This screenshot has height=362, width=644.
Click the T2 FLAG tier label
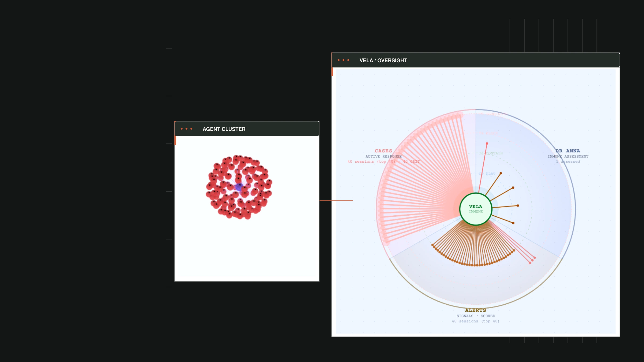(x=487, y=173)
